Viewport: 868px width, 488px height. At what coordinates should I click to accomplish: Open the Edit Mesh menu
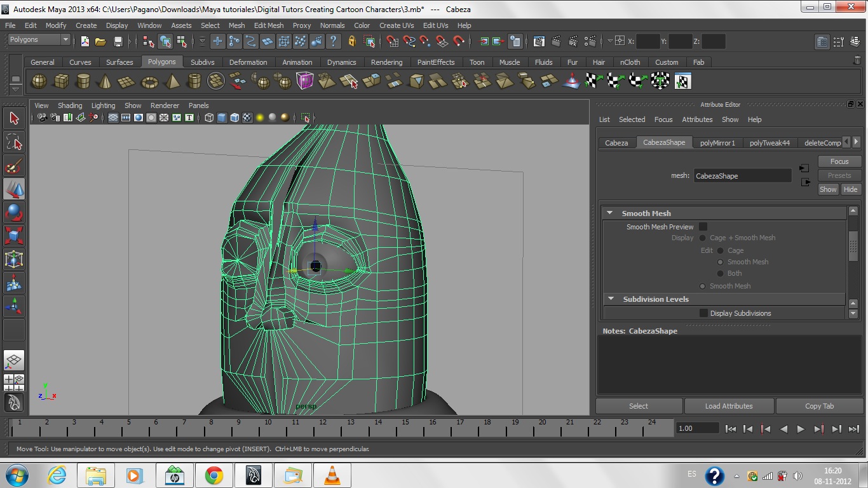click(268, 25)
